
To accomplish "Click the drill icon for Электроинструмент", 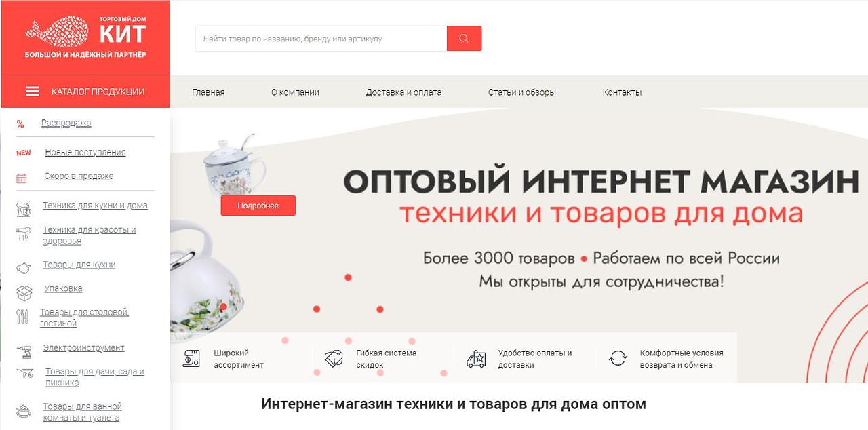I will [23, 351].
